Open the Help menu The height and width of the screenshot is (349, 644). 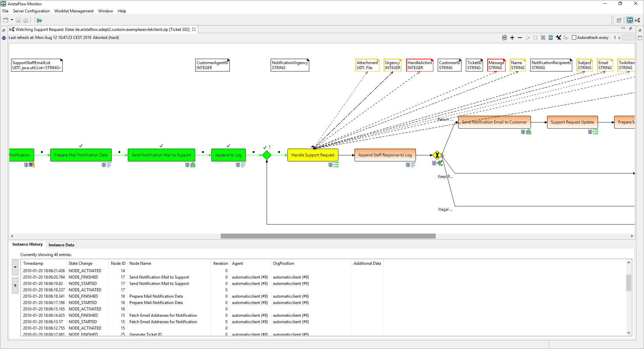pos(122,11)
